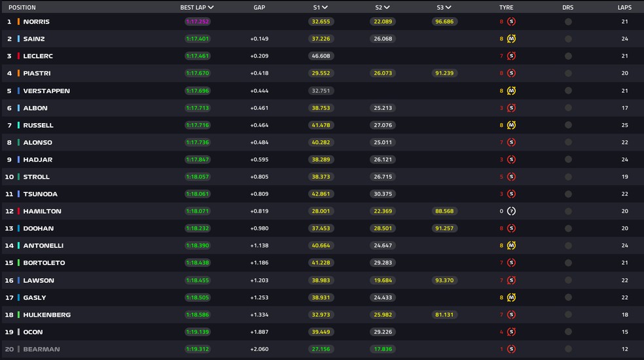Click Leclerc's red team color bar
Screen dimensions: 644x360
(x=18, y=56)
